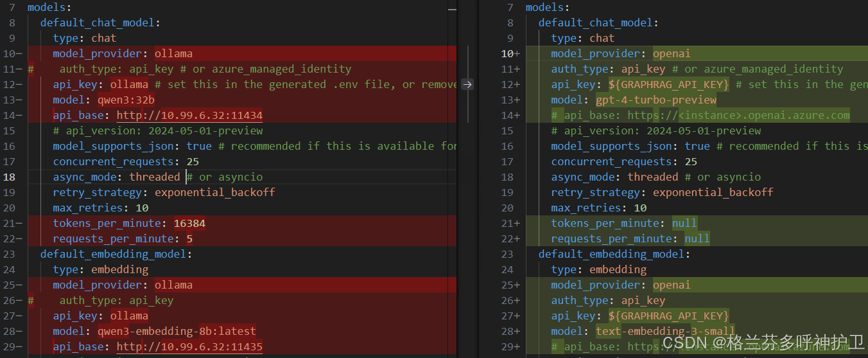Click 'model_supports_json: true' in modified pane
The height and width of the screenshot is (358, 868).
631,146
